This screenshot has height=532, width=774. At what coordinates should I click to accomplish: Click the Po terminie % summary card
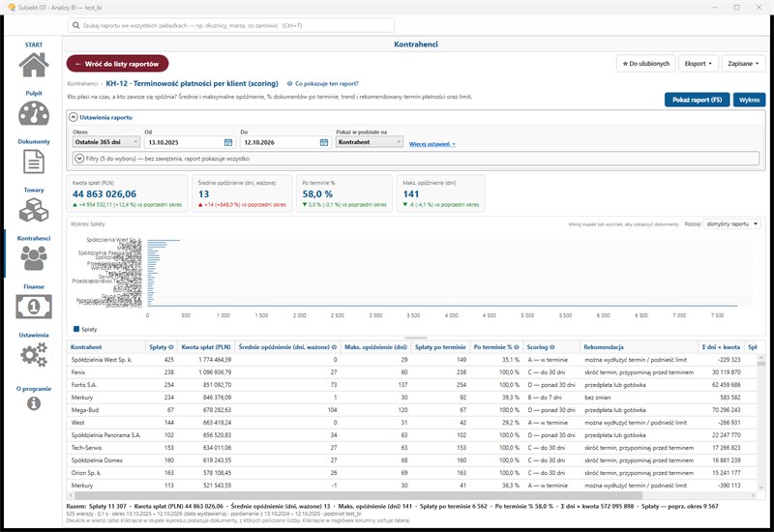[x=344, y=193]
